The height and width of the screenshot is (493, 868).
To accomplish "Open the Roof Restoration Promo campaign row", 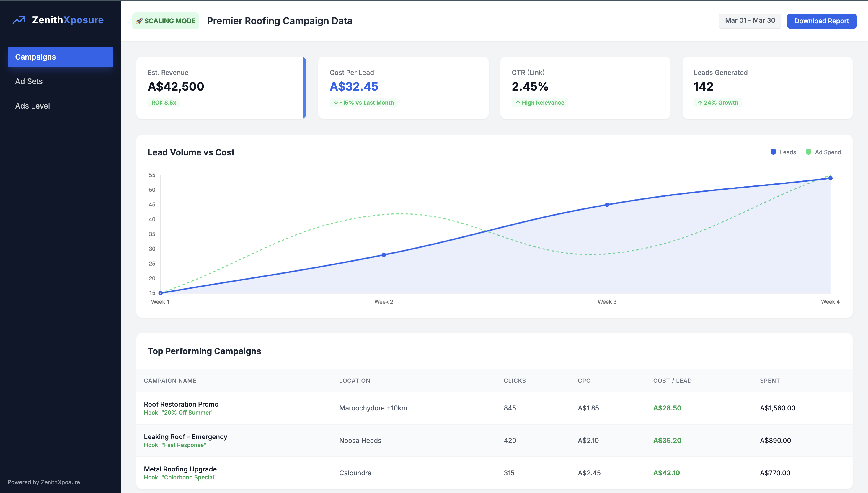I will (181, 404).
